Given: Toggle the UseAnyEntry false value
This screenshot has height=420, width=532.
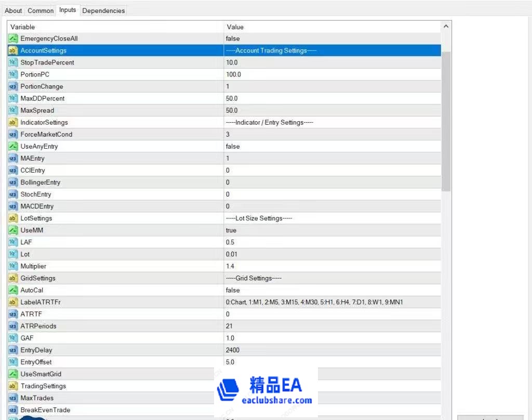Looking at the screenshot, I should pos(233,147).
